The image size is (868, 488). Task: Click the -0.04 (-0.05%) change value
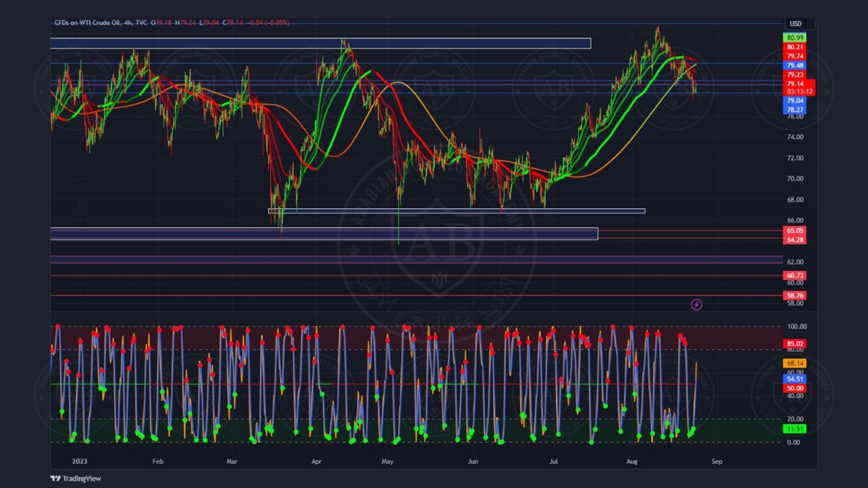click(x=267, y=23)
